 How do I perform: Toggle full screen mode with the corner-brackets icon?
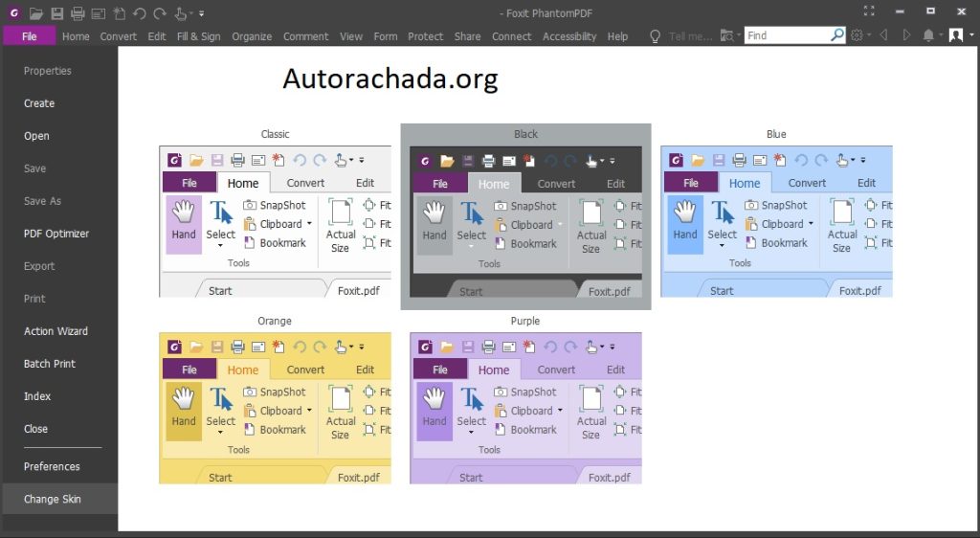[869, 11]
